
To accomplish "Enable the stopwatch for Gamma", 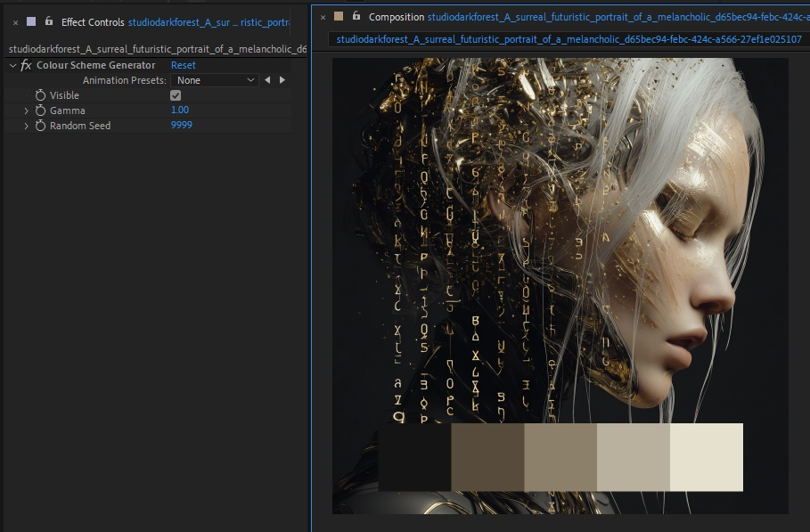I will (x=40, y=110).
